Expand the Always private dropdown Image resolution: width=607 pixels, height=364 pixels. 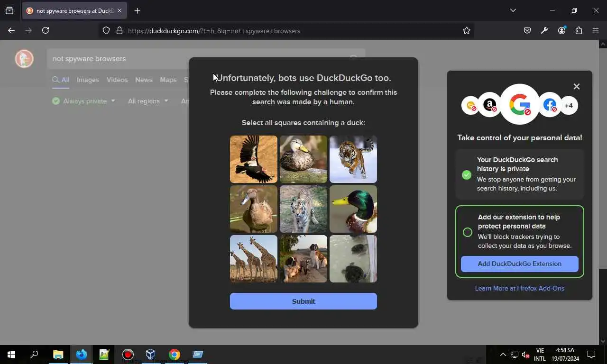coord(84,101)
